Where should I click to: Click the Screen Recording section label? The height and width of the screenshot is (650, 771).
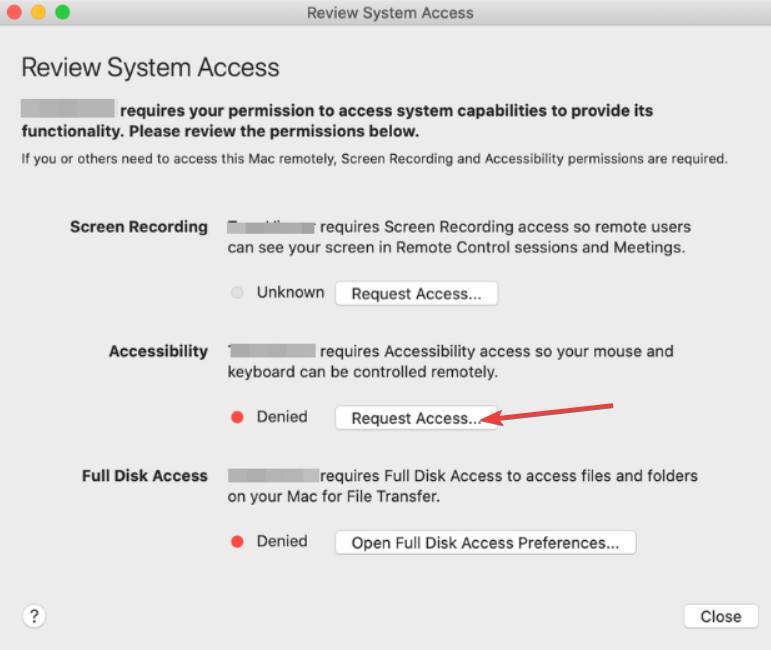click(139, 227)
